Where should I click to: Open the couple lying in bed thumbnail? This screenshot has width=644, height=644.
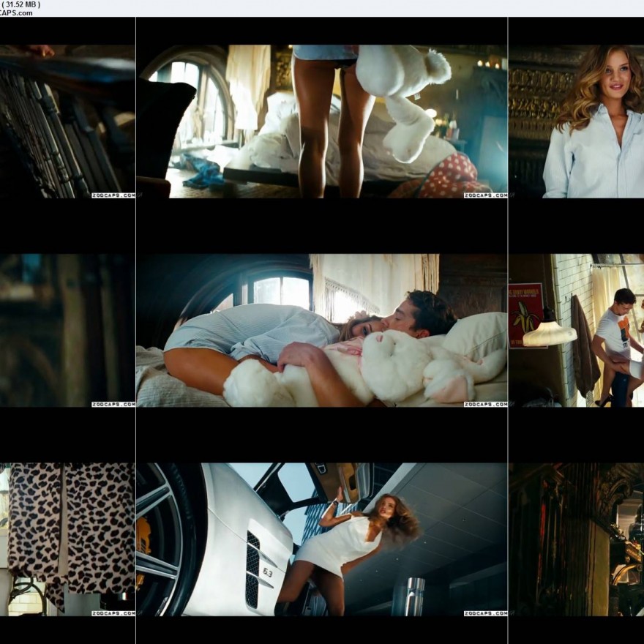(321, 329)
